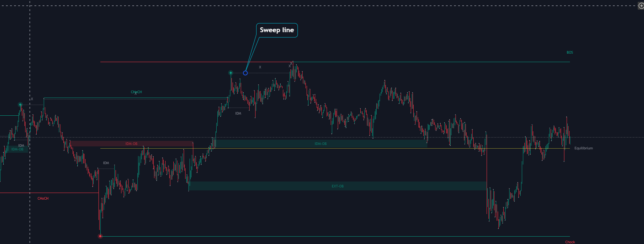Click the "IDM" label just above the small teal IDM-OB

pyautogui.click(x=21, y=146)
